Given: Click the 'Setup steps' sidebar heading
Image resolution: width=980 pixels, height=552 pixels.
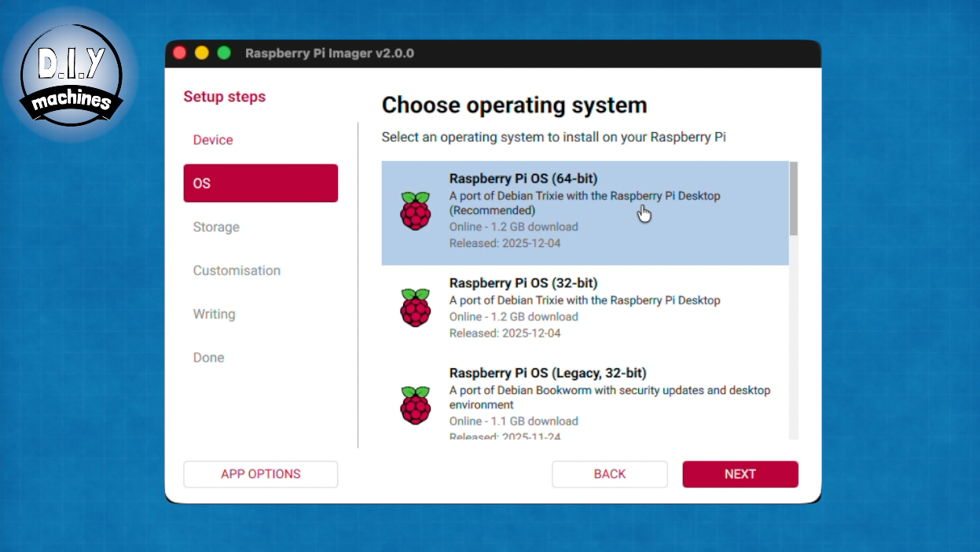Looking at the screenshot, I should point(225,97).
